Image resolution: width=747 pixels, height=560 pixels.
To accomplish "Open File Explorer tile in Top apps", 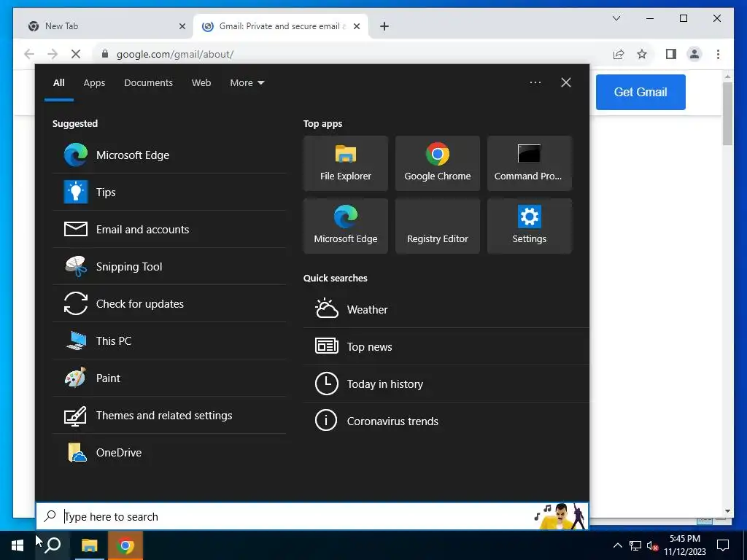I will pyautogui.click(x=345, y=163).
